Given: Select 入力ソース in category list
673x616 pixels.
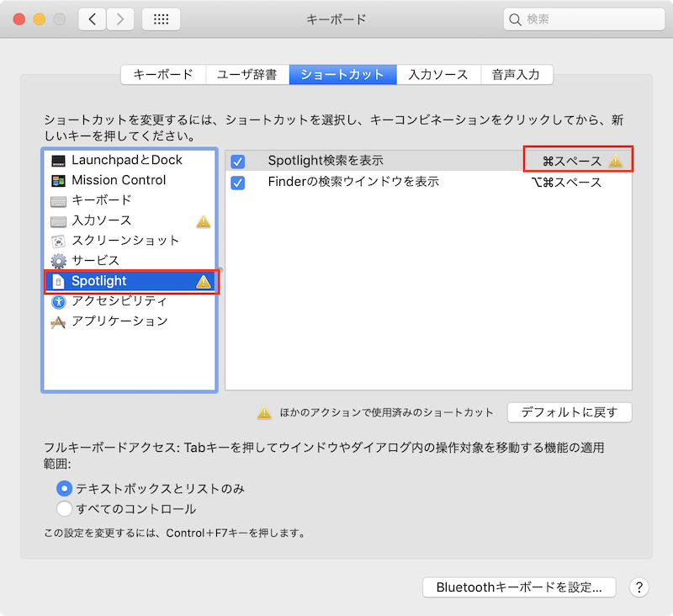Looking at the screenshot, I should pos(130,220).
